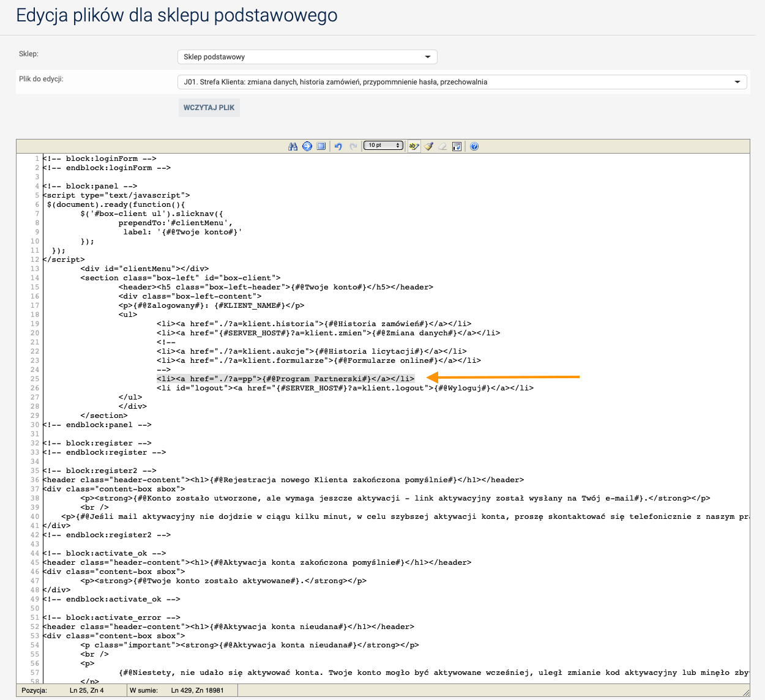Click the 'Zmiana danych' link code line
Screen dimensions: 765x700
point(329,333)
